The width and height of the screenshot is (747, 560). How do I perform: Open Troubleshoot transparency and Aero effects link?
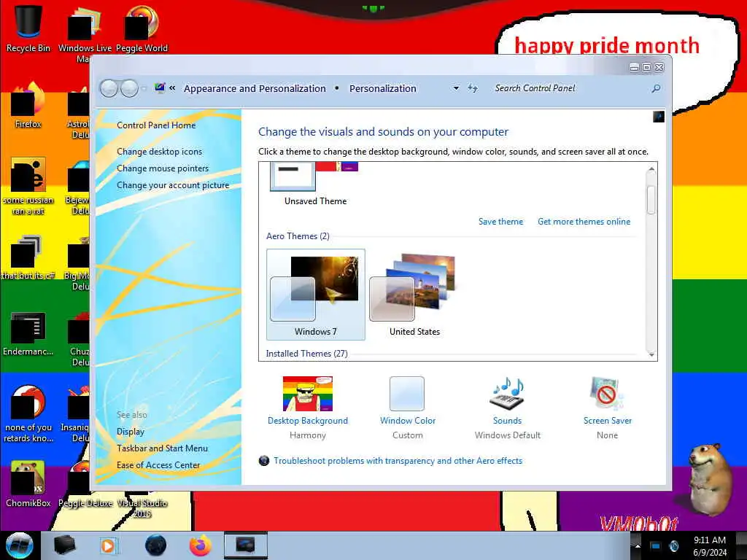398,461
